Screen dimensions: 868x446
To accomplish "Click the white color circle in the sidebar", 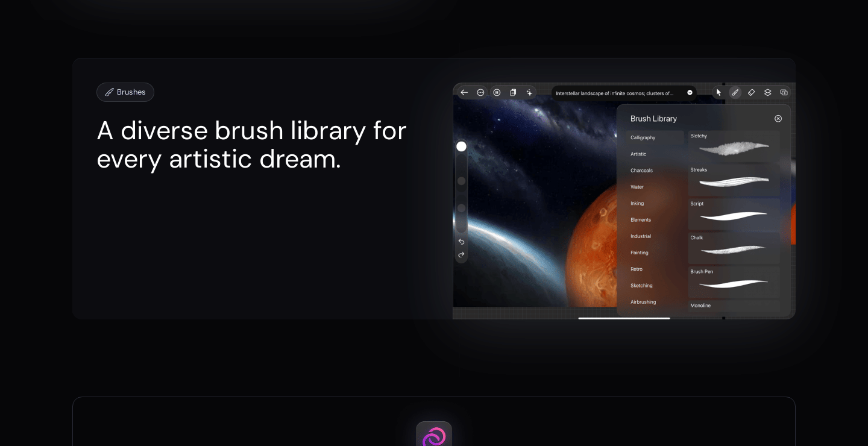I will (461, 146).
